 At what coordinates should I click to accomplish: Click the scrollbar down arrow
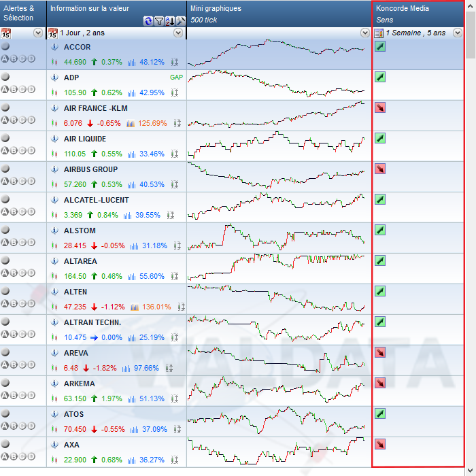click(x=471, y=471)
